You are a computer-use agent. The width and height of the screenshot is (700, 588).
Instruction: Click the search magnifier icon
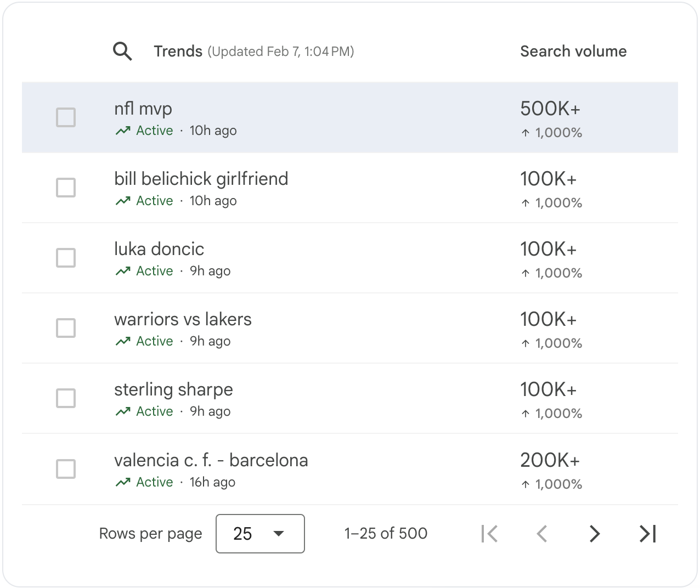click(122, 52)
